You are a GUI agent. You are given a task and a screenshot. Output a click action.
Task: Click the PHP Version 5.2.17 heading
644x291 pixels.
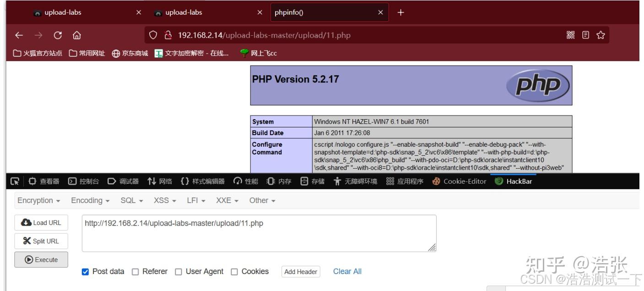coord(295,79)
